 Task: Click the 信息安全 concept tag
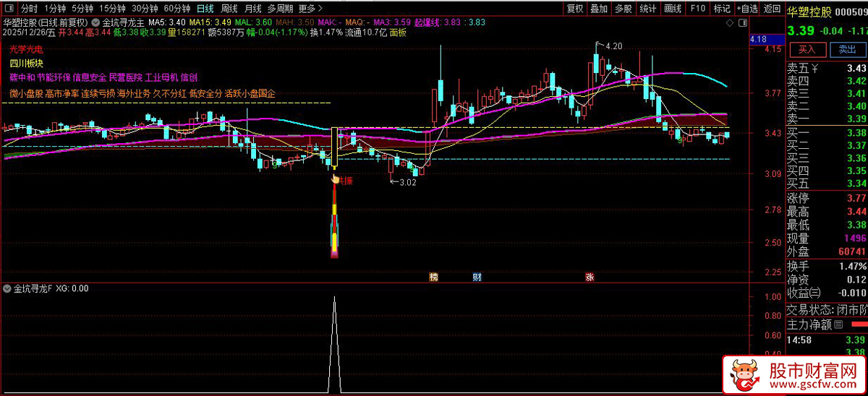tap(90, 77)
